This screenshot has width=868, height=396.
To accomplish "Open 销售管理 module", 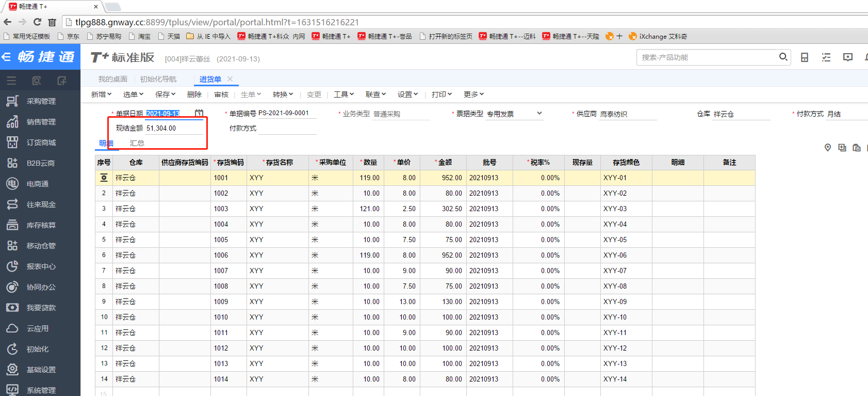I will pyautogui.click(x=40, y=122).
